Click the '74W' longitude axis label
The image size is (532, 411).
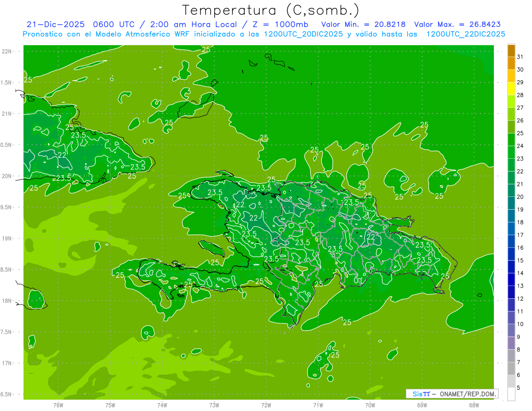[162, 405]
